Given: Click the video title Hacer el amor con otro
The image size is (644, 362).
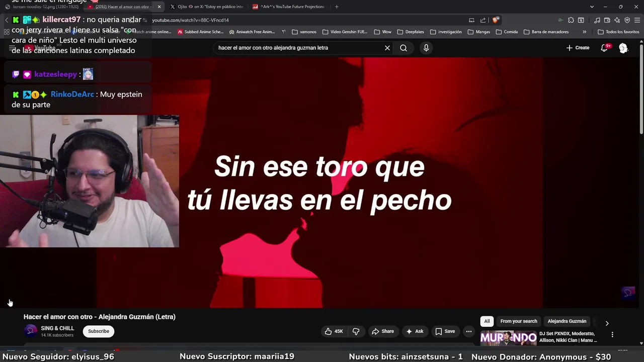Looking at the screenshot, I should (100, 317).
